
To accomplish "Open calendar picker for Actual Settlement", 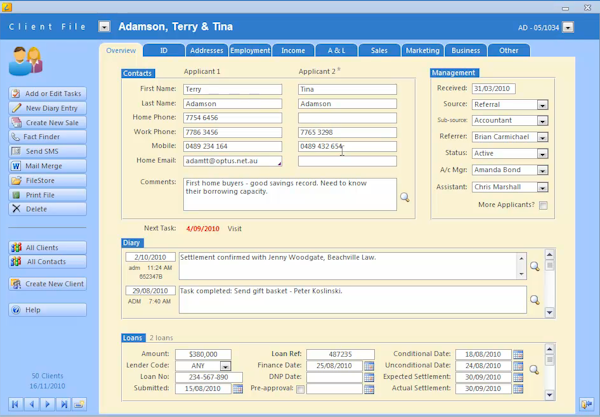I will pyautogui.click(x=518, y=389).
